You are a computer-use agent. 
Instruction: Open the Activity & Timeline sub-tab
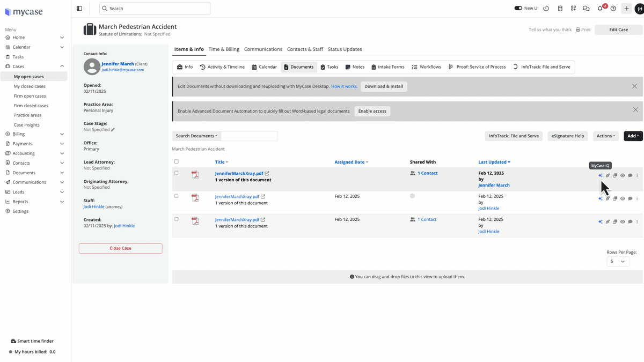point(222,67)
